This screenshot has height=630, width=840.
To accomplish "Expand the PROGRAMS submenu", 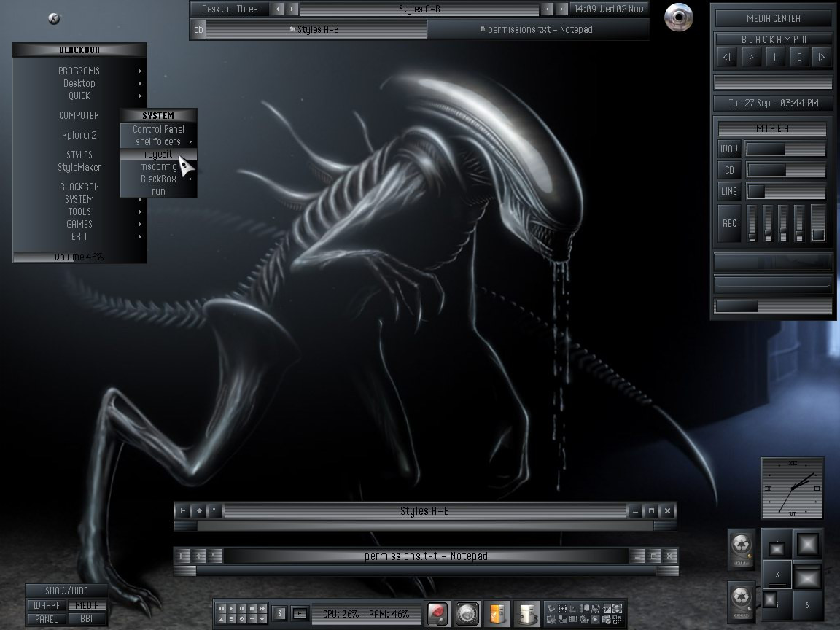I will click(79, 71).
